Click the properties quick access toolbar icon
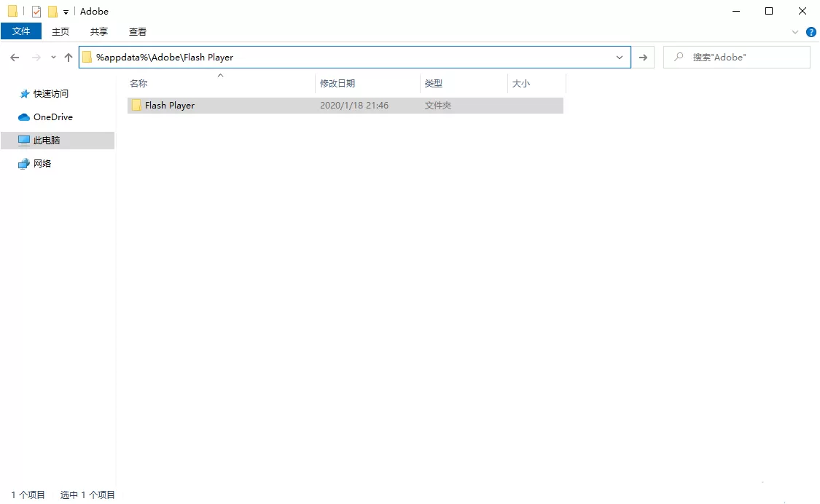Image resolution: width=820 pixels, height=504 pixels. point(36,12)
